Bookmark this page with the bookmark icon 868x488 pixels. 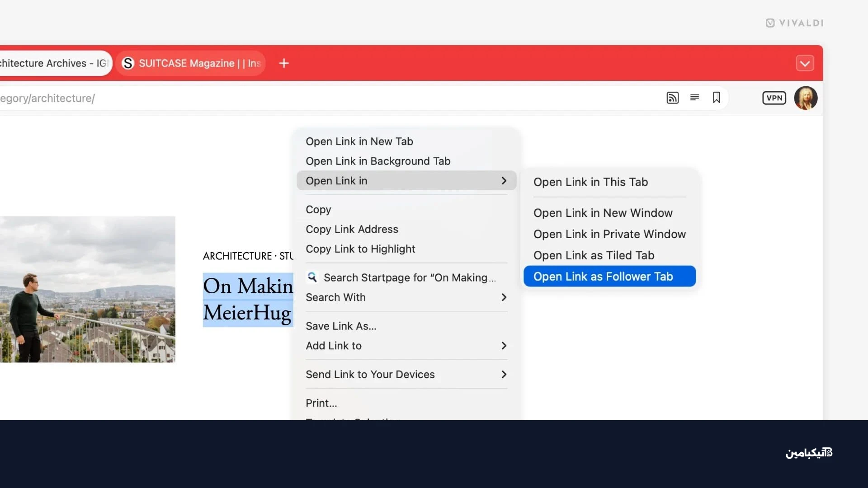[717, 98]
